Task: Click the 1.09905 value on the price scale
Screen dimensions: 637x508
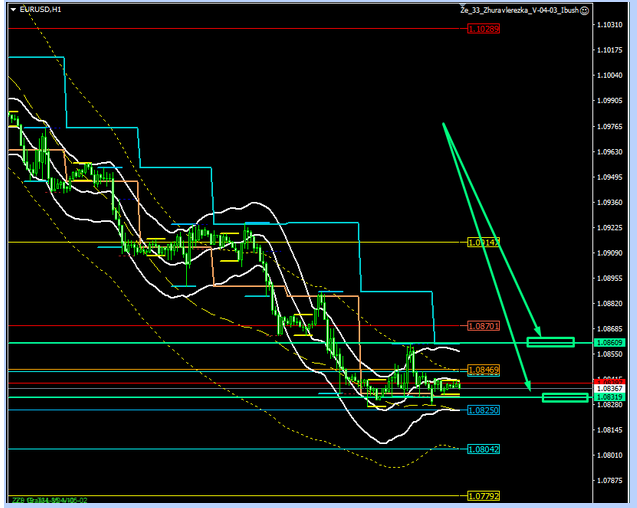Action: tap(609, 101)
